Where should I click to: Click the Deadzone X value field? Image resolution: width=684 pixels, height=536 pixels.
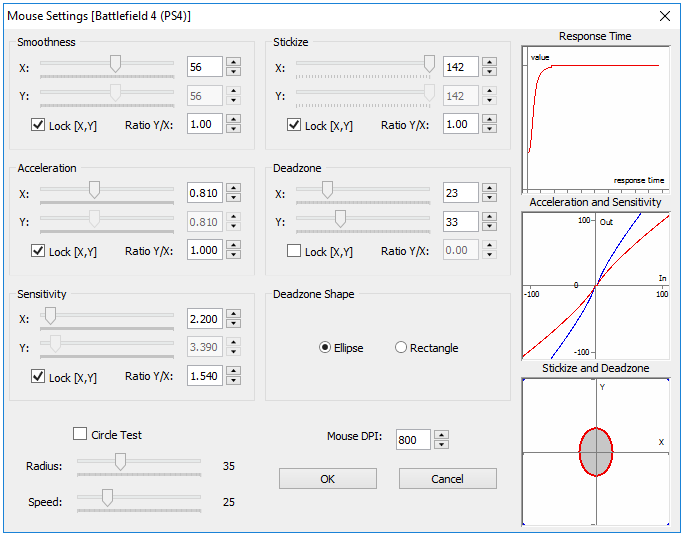pos(461,193)
